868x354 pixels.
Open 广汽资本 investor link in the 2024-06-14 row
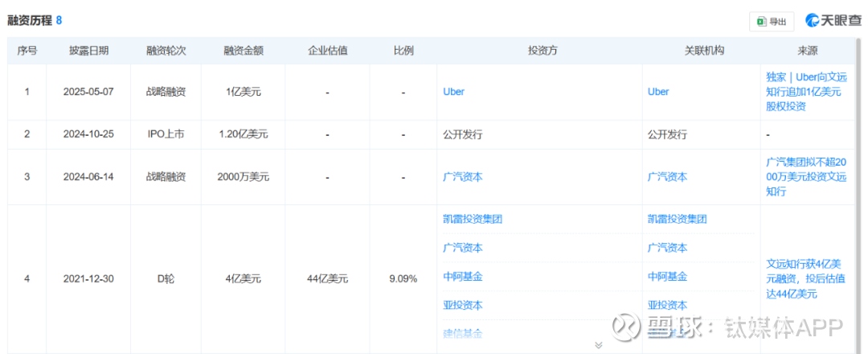(x=463, y=177)
